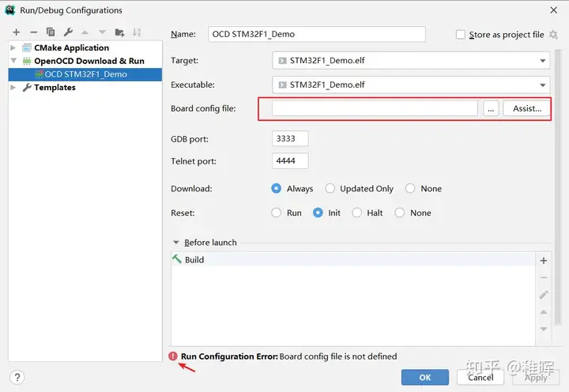
Task: Click the Apply button
Action: 536,378
